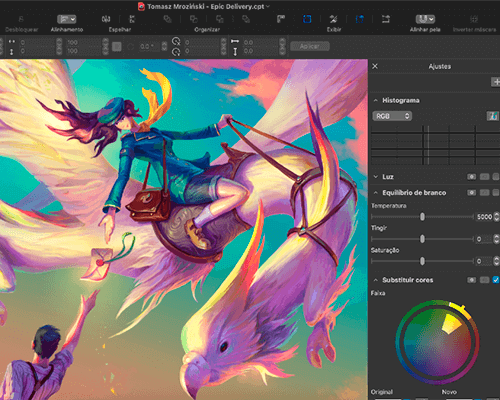Screen dimensions: 500x400
Task: Click the gray proportional lock square
Action: point(117,47)
